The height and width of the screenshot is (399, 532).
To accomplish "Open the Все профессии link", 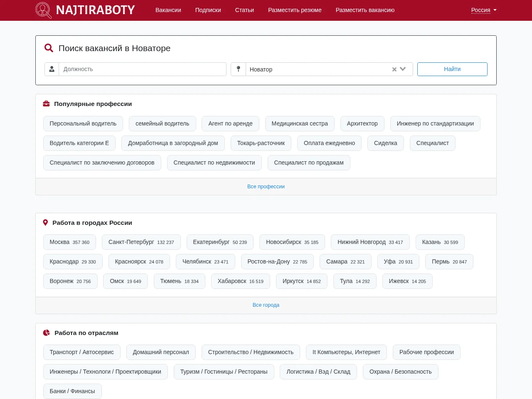I will (x=266, y=187).
